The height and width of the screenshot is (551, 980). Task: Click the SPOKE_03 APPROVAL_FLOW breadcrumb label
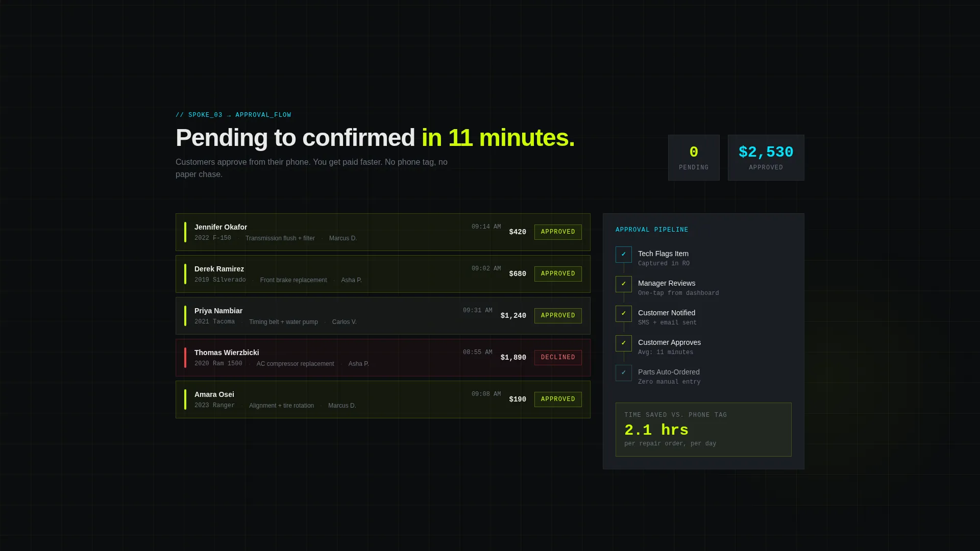[233, 115]
